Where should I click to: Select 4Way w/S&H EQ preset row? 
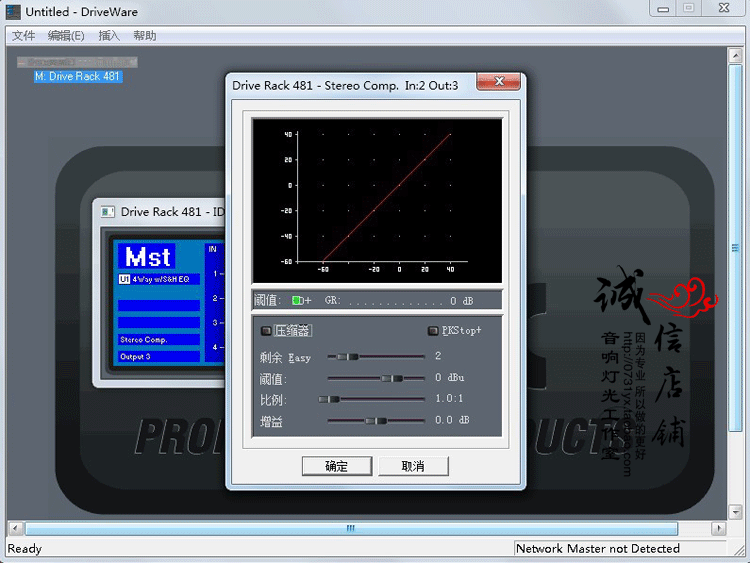[x=159, y=279]
